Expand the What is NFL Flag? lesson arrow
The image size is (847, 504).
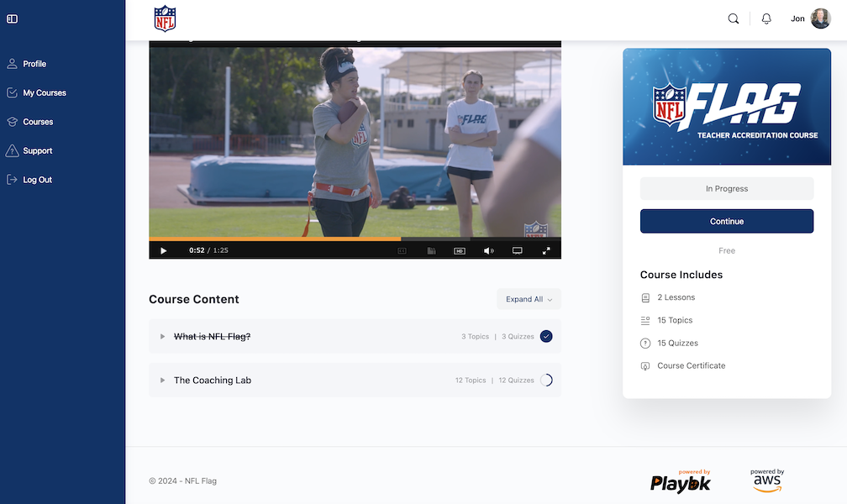click(162, 337)
